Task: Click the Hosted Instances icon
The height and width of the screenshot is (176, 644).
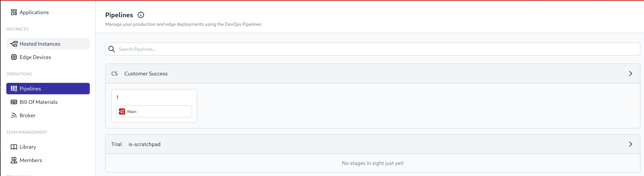Action: [x=14, y=44]
